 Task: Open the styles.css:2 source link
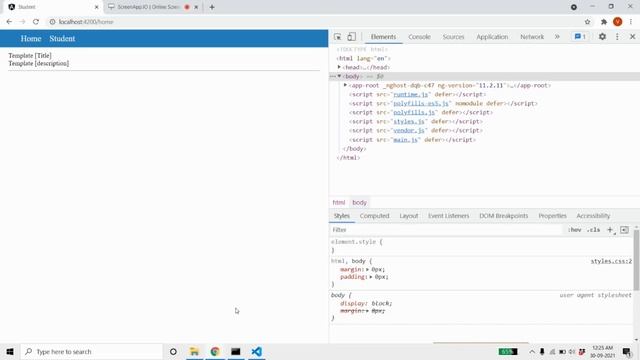(611, 261)
